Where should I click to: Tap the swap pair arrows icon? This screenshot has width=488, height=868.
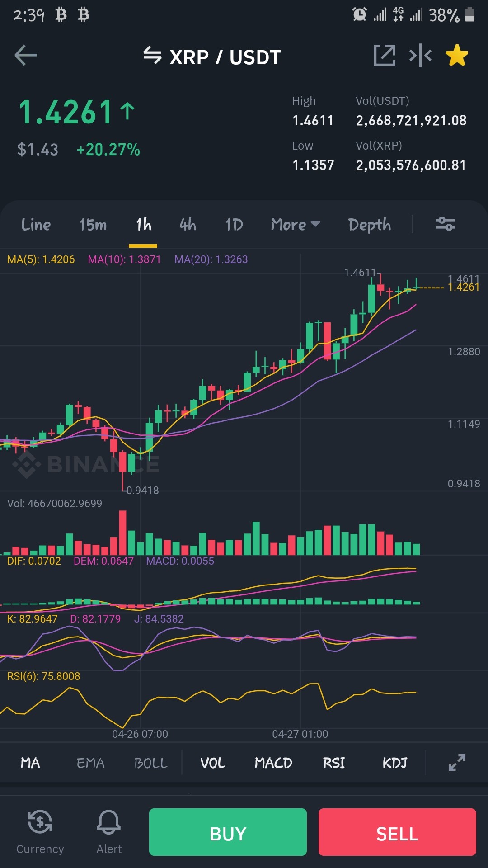tap(152, 56)
